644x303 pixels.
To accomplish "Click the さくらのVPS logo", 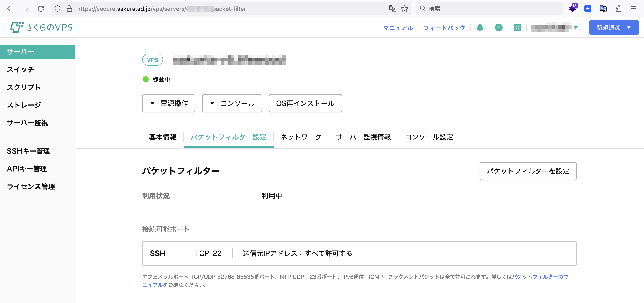I will 42,27.
